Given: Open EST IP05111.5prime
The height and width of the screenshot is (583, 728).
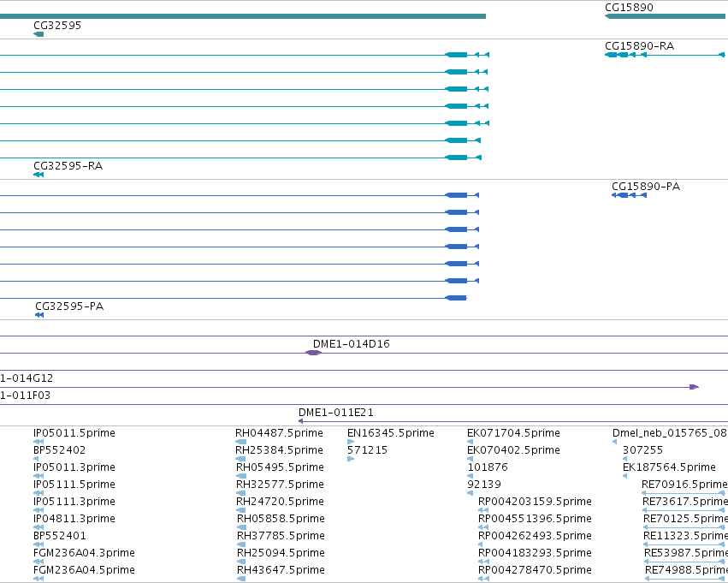Looking at the screenshot, I should [x=74, y=485].
